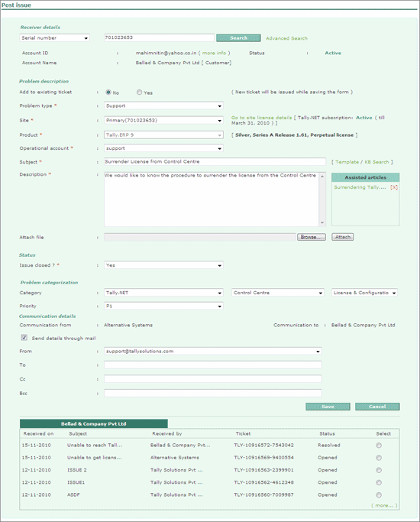Image resolution: width=420 pixels, height=522 pixels.
Task: Cancel the issue form
Action: click(377, 407)
